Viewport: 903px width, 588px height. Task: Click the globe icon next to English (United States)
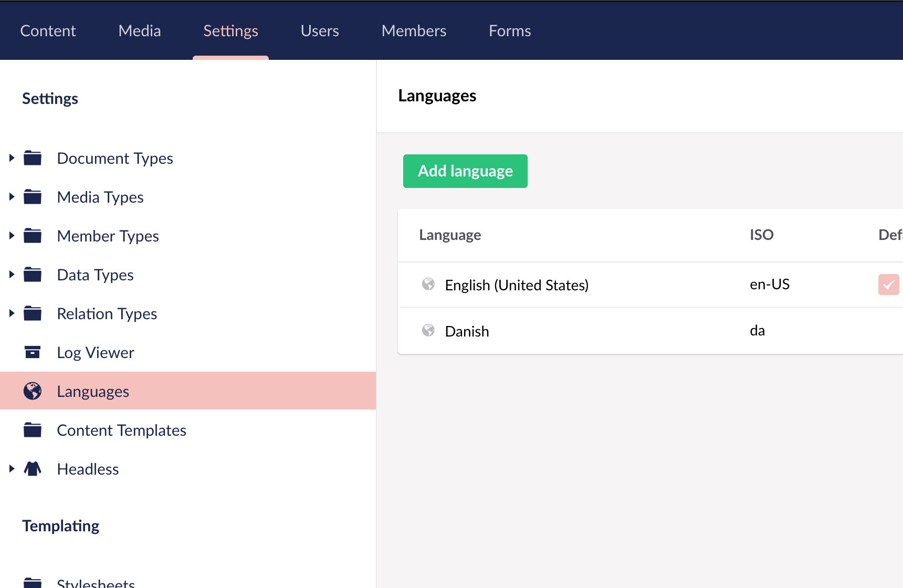pos(429,285)
